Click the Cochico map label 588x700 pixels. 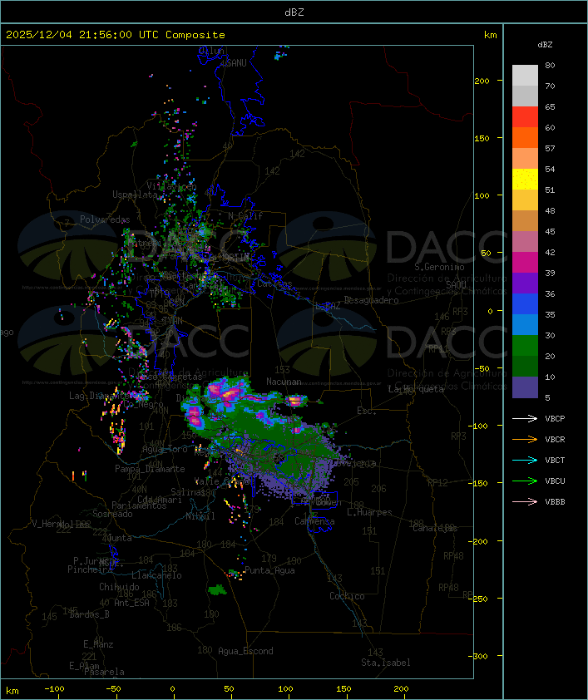click(347, 596)
